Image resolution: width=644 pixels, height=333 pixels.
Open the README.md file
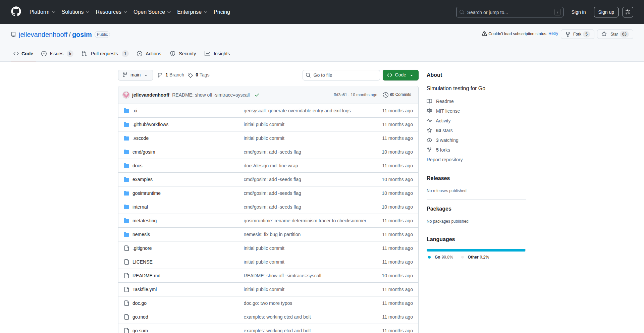click(146, 276)
